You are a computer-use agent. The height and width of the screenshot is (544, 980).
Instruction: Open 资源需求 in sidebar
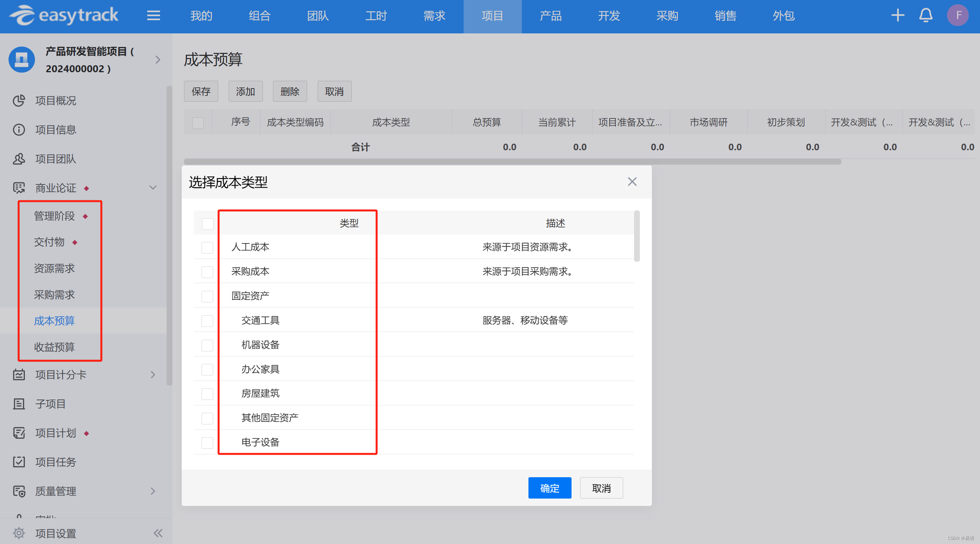pos(54,268)
